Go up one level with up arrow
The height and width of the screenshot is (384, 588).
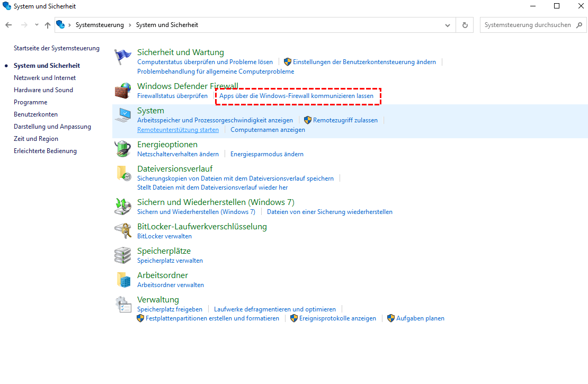pyautogui.click(x=48, y=25)
